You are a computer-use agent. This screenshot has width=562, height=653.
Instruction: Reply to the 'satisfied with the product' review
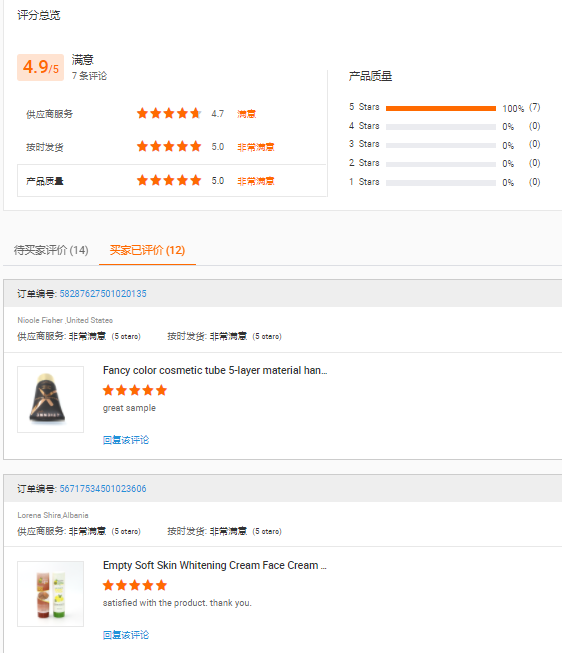(x=126, y=635)
